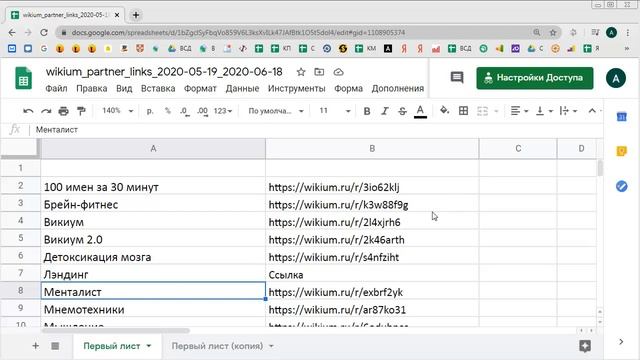
Task: Click the cloud save status icon
Action: [338, 72]
